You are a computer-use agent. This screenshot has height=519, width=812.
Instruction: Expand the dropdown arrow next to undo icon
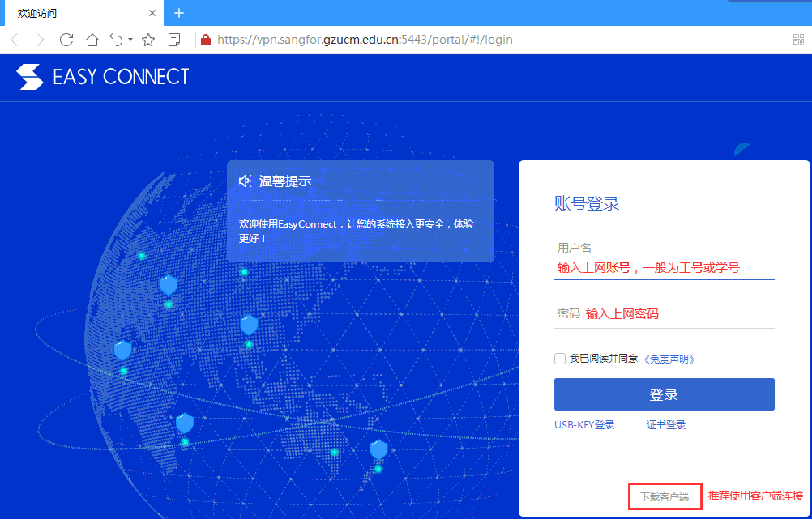coord(130,40)
